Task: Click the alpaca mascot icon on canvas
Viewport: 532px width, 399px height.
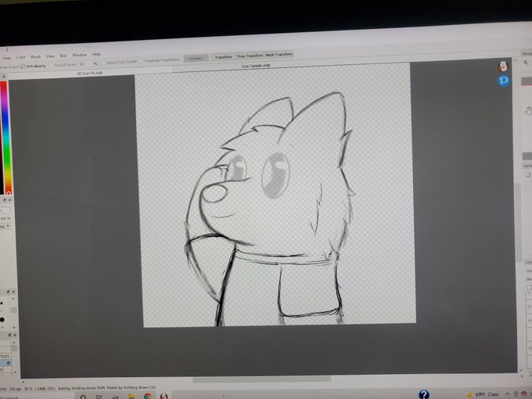Action: [502, 66]
